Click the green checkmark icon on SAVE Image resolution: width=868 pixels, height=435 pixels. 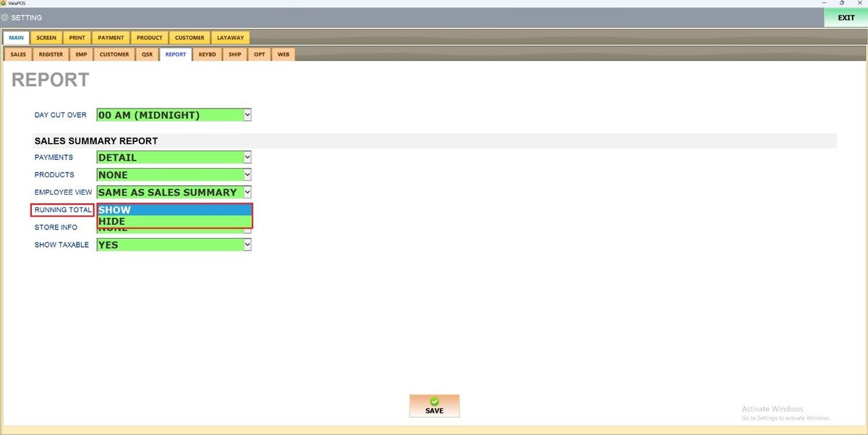pos(434,401)
